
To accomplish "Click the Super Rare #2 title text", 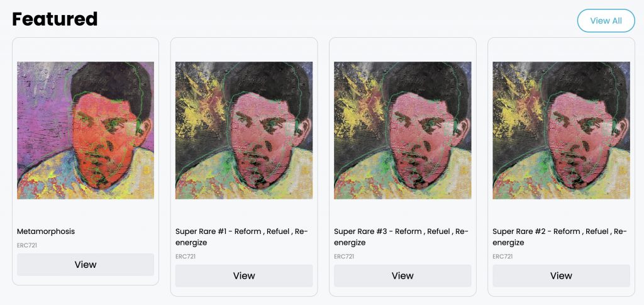I will [x=558, y=236].
